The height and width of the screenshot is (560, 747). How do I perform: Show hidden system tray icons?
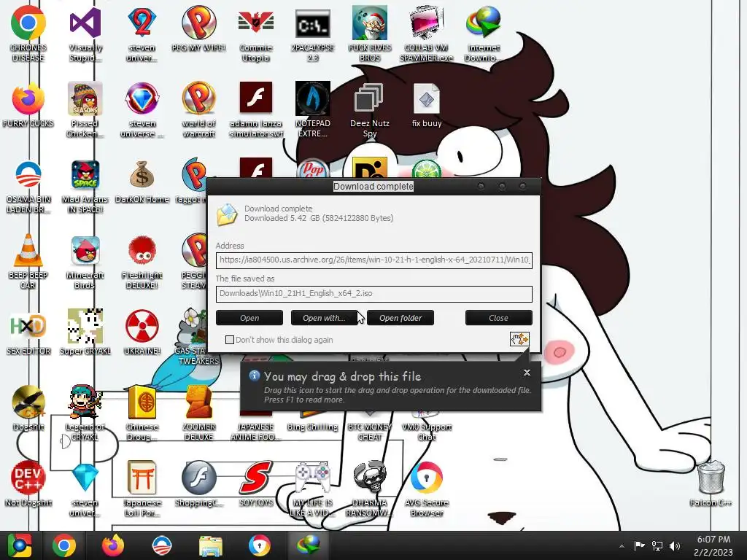[622, 546]
